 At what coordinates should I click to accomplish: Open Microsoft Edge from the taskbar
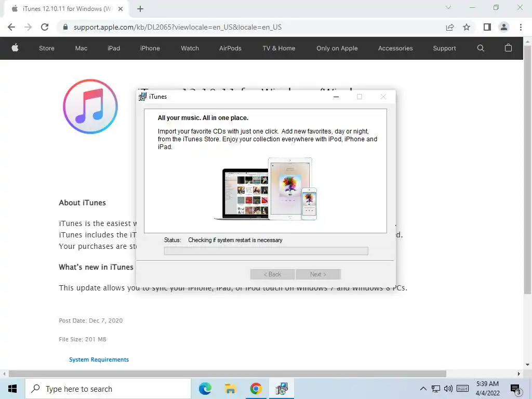click(x=205, y=389)
